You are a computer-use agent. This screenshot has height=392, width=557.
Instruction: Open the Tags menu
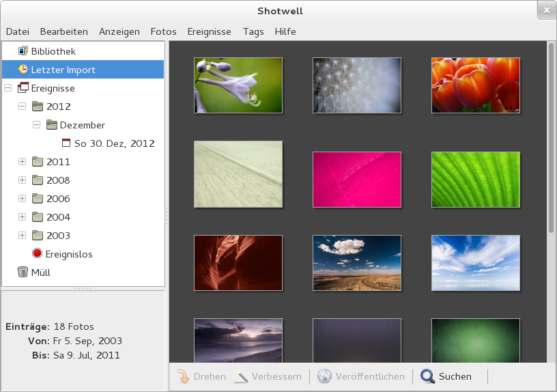[x=253, y=31]
